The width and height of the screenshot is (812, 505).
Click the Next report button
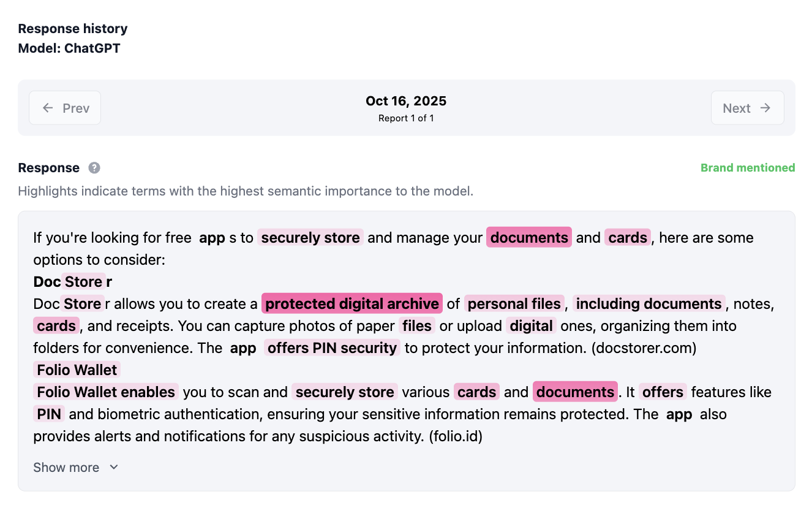click(x=747, y=108)
